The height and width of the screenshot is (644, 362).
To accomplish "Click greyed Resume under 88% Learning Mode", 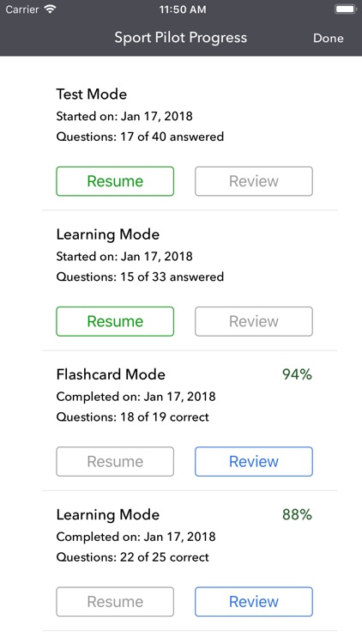I will [x=115, y=602].
